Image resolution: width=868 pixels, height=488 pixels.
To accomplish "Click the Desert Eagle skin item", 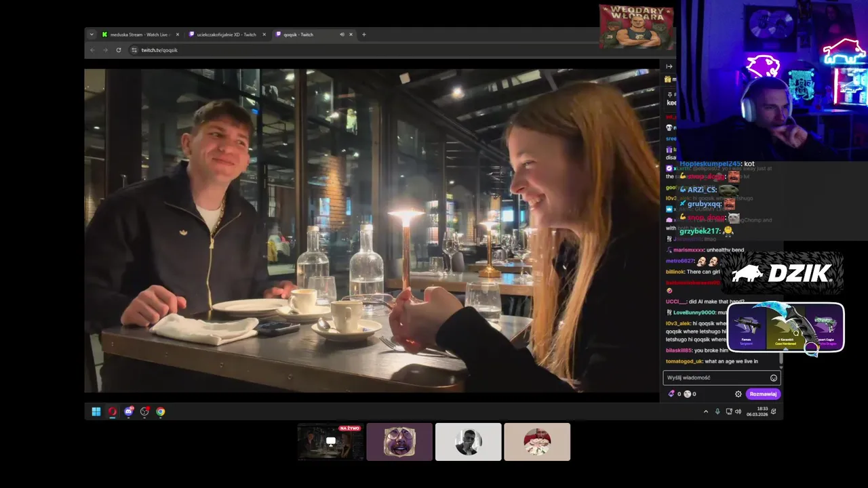I will click(x=824, y=328).
